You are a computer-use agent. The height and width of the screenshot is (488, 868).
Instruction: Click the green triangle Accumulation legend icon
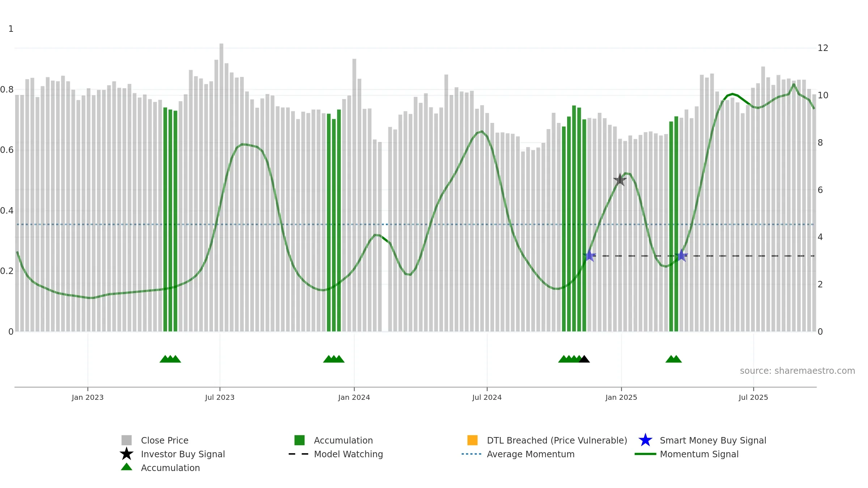(127, 467)
